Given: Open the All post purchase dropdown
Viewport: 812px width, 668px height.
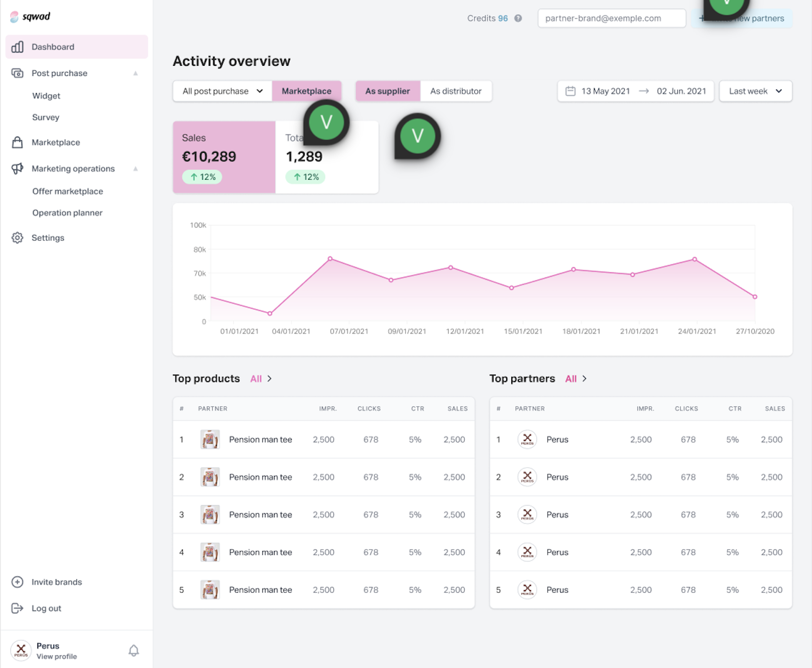Looking at the screenshot, I should (x=222, y=91).
